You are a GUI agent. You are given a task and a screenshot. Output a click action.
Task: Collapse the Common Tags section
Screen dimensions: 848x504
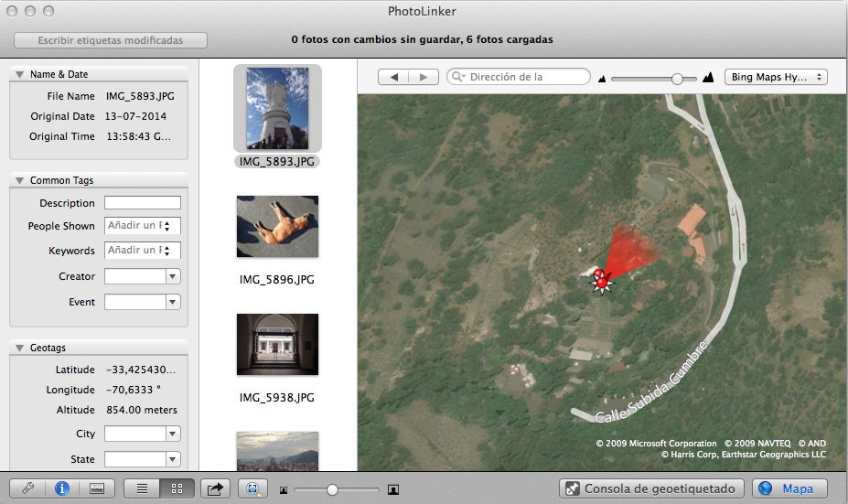19,180
